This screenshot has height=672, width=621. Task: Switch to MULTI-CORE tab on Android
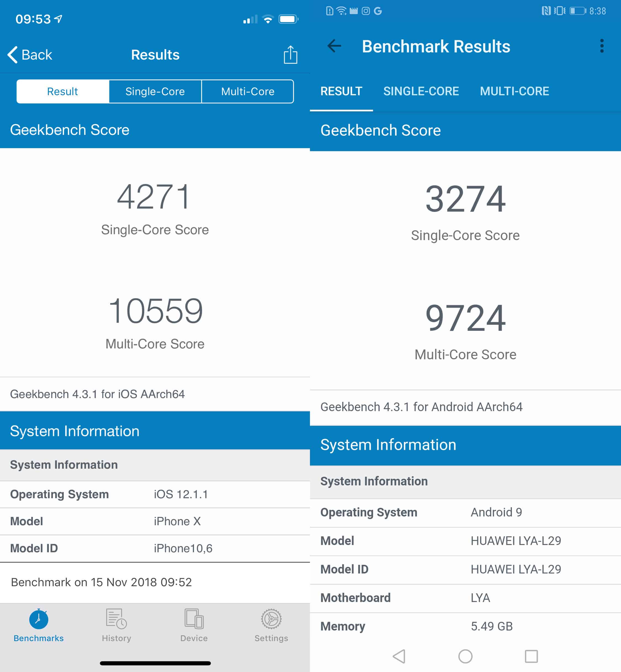point(514,91)
